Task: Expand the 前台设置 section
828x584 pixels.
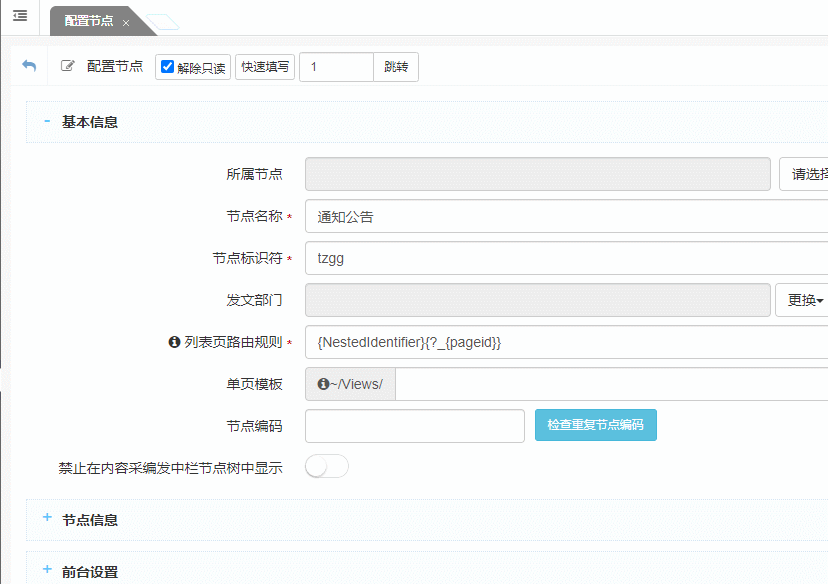Action: click(47, 570)
